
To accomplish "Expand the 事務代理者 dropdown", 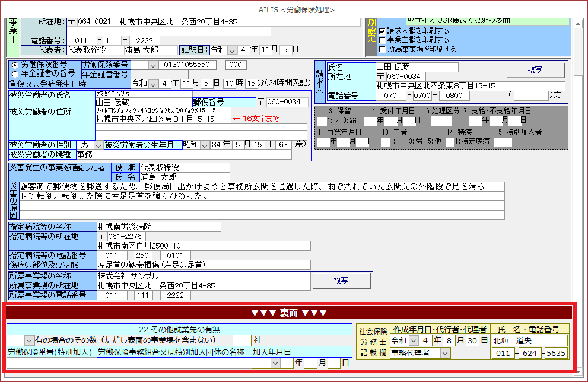I will (x=444, y=353).
